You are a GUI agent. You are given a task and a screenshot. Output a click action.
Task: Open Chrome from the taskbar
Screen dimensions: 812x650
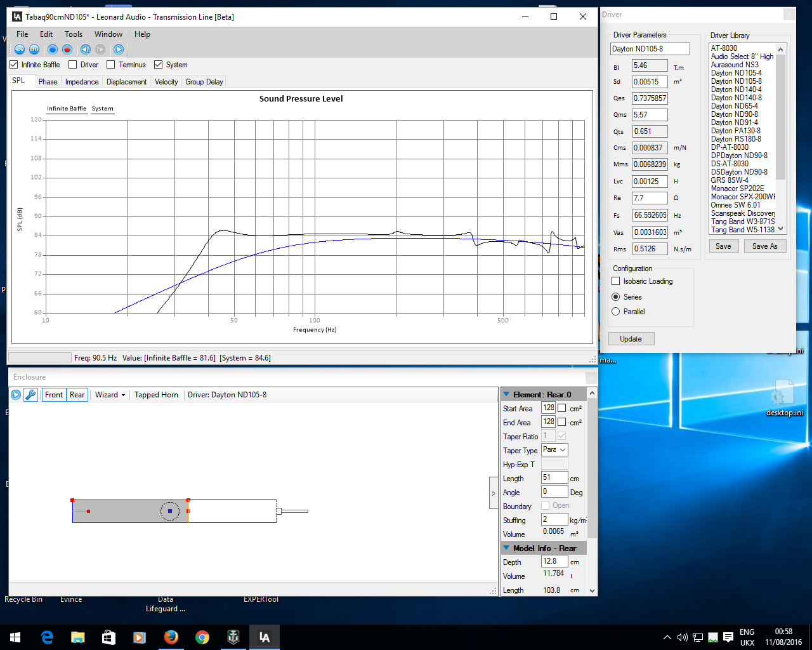[202, 637]
